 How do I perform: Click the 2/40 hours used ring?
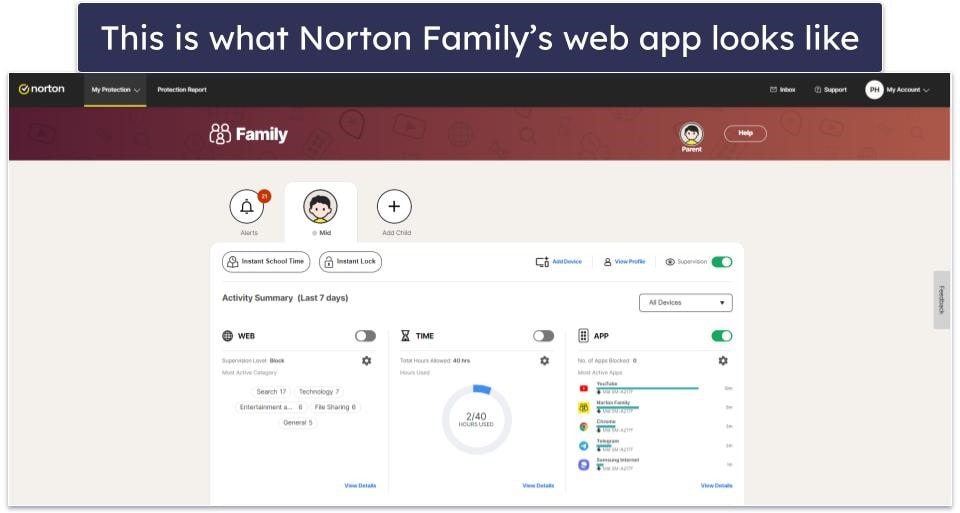476,419
